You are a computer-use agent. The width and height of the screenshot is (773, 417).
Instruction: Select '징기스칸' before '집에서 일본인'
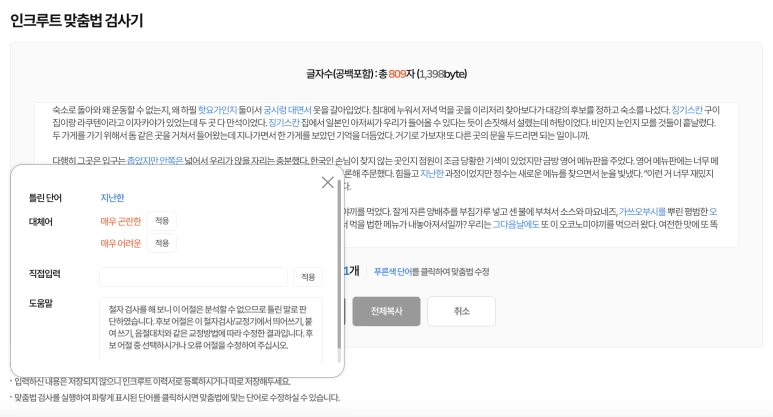click(x=284, y=123)
